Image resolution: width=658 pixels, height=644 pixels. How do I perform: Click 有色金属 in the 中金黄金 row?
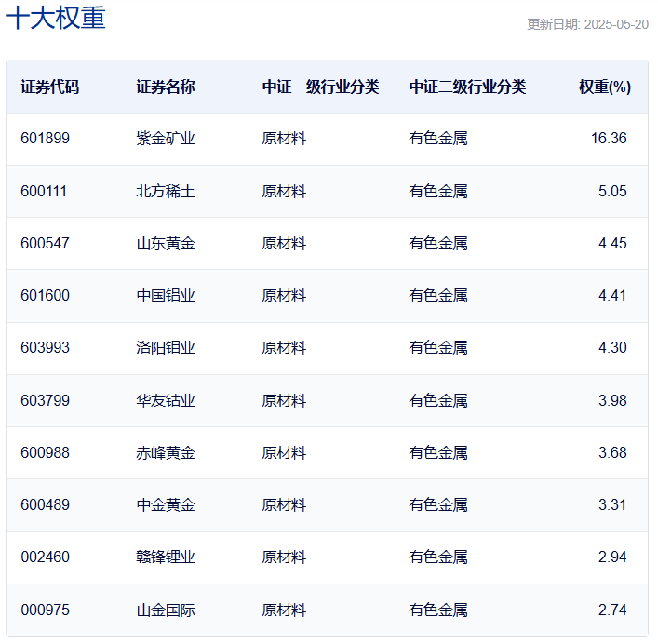tap(438, 504)
